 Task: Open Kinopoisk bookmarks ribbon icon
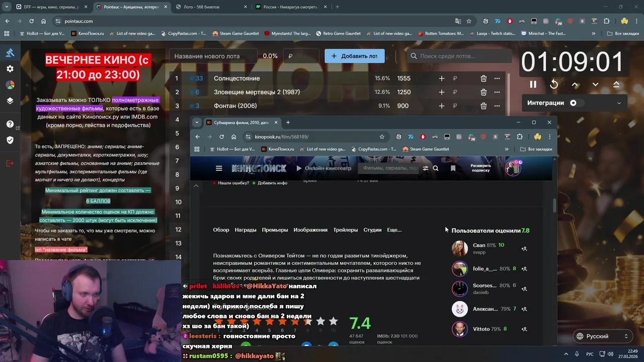pyautogui.click(x=453, y=168)
